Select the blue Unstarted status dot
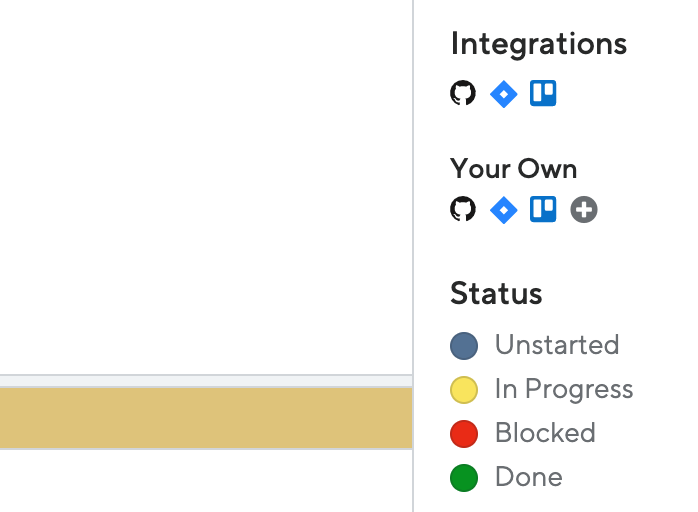Viewport: 698px width, 512px height. pos(464,345)
